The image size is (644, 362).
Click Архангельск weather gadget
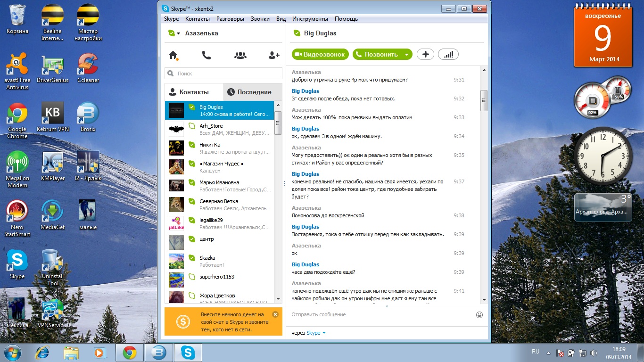click(x=603, y=207)
